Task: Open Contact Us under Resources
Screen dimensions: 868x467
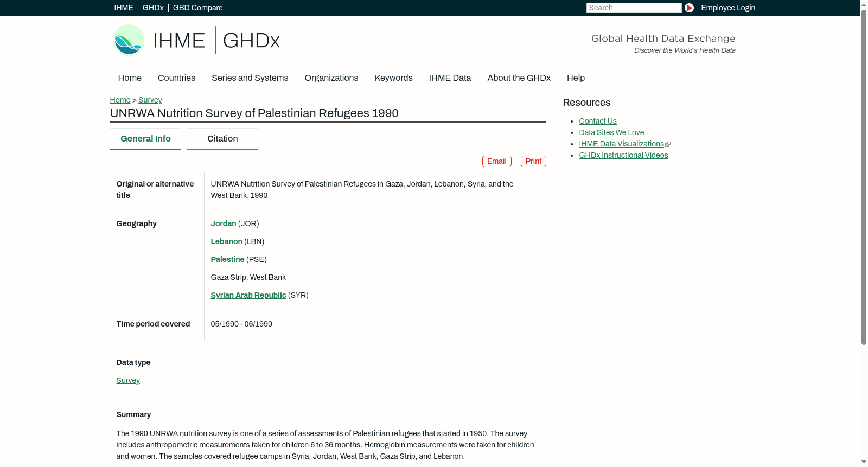Action: click(598, 121)
